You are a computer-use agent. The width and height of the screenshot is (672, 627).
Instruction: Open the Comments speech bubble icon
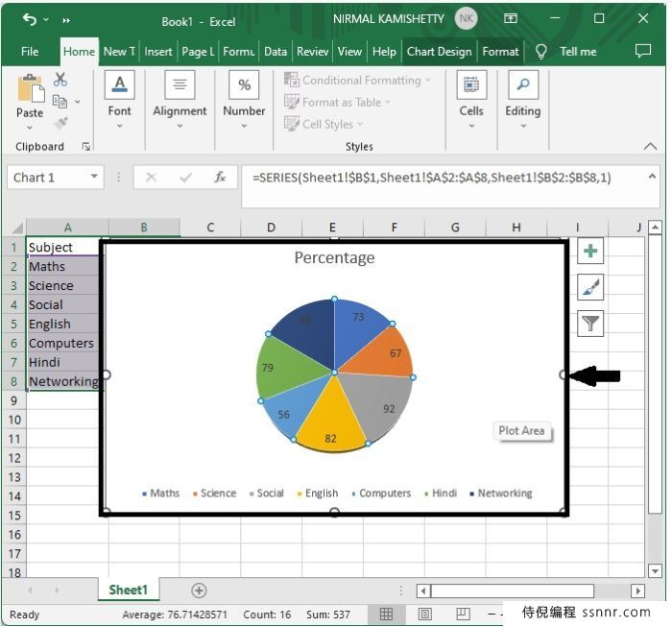coord(642,51)
